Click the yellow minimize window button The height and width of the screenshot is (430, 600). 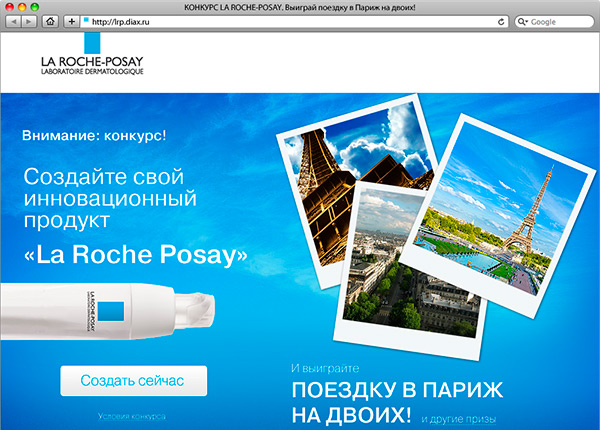tap(22, 7)
